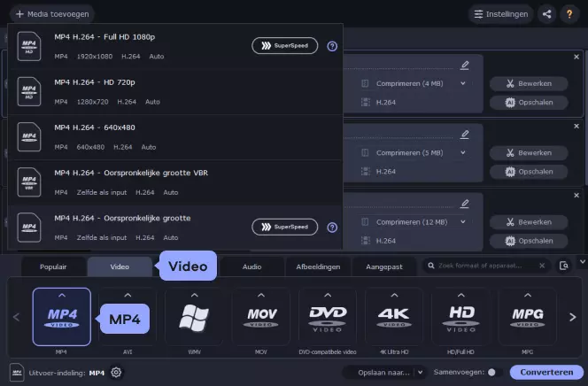
Task: Click MP4 VBR file icon
Action: (x=29, y=182)
